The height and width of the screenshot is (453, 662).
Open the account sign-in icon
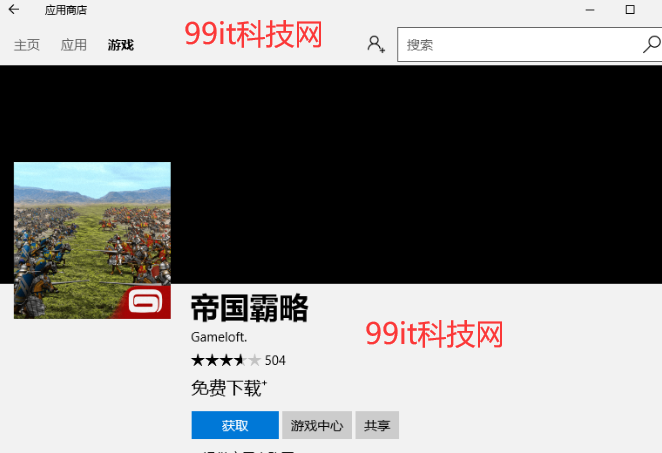click(375, 44)
